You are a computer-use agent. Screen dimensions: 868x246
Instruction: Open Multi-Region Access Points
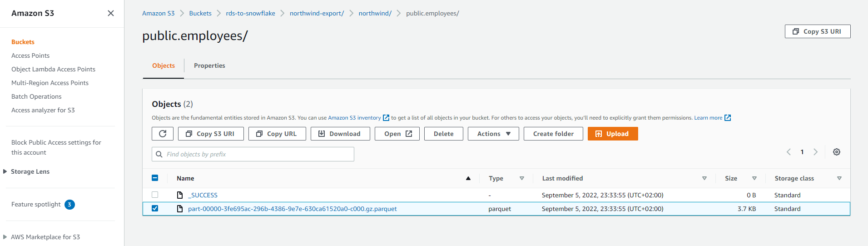click(x=50, y=83)
